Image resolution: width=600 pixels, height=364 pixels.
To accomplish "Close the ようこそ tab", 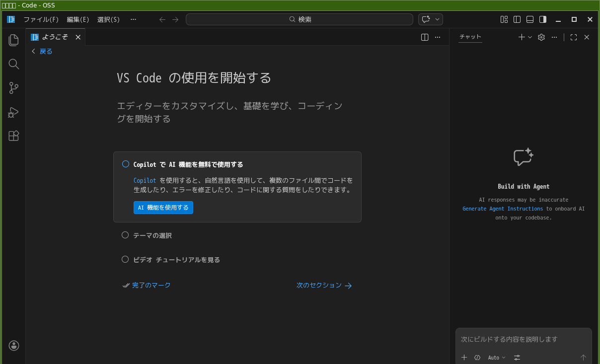I will click(78, 37).
